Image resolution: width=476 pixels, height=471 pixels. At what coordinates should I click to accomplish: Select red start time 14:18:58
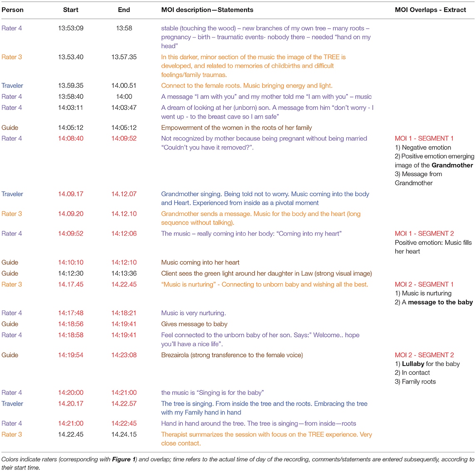[x=71, y=335]
